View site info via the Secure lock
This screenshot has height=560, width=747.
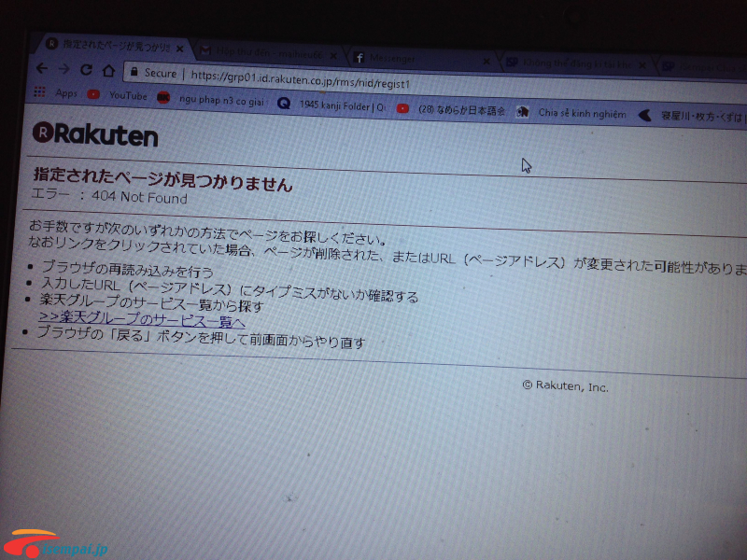tap(153, 73)
